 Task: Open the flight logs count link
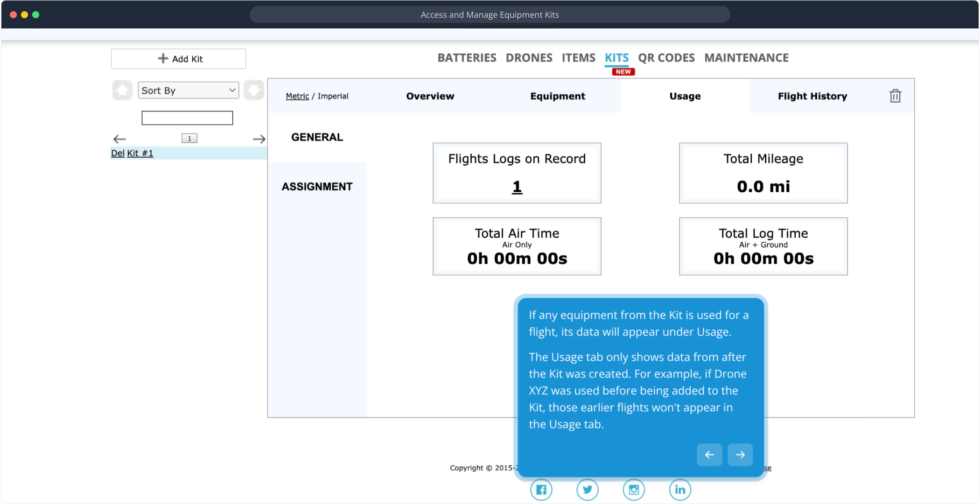pos(517,187)
